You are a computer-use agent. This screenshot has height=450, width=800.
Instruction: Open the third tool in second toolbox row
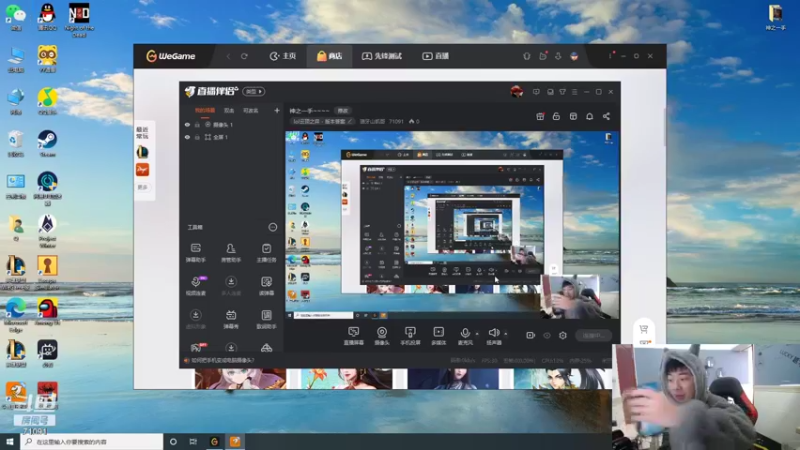[266, 286]
